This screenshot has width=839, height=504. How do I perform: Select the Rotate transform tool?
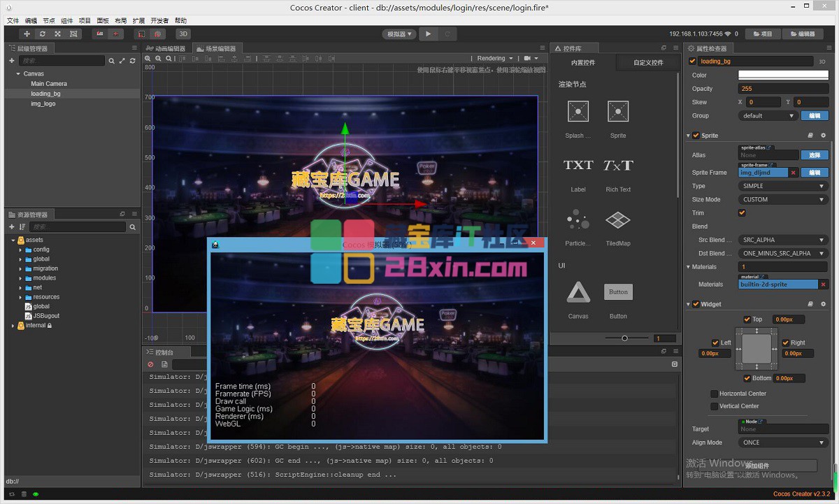(43, 34)
